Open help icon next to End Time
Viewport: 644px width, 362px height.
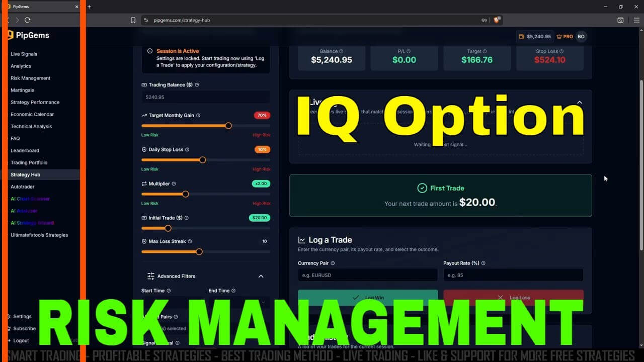[233, 291]
